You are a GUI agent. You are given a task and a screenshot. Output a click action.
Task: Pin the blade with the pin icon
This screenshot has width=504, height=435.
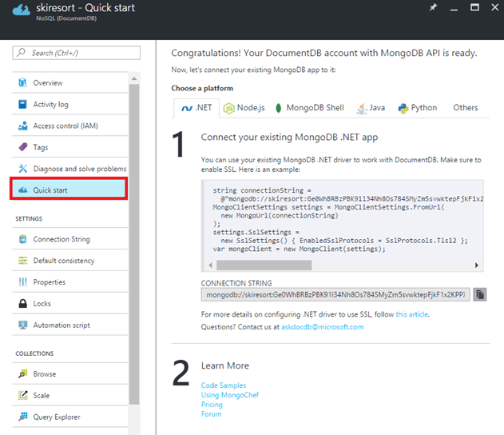point(433,7)
